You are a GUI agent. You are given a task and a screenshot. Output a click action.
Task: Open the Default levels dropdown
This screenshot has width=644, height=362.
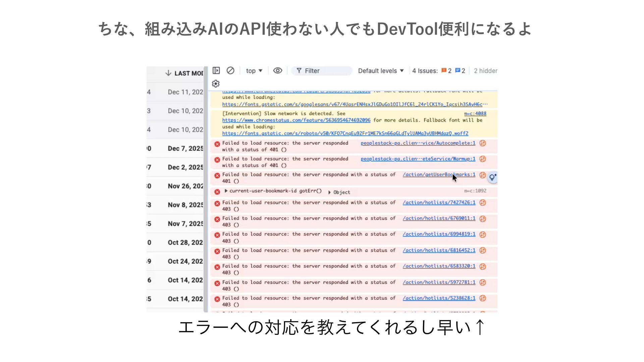[381, 71]
